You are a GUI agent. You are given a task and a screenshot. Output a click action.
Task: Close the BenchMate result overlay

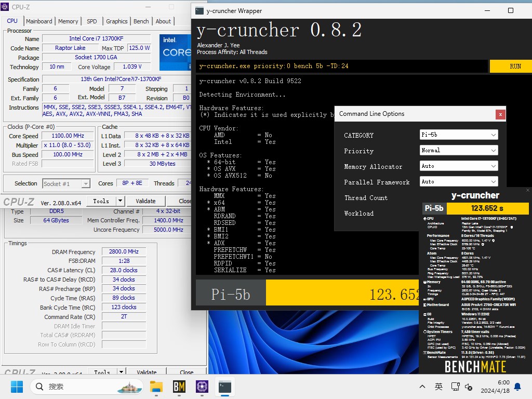(528, 190)
